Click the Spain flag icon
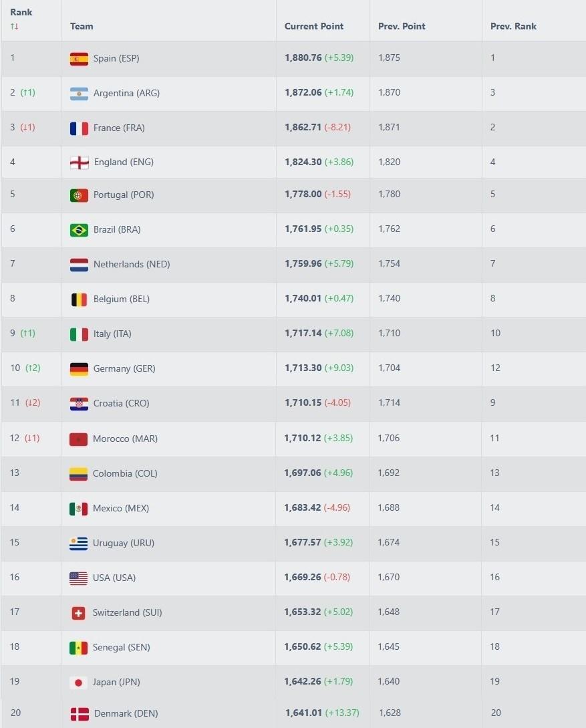586x728 pixels. pos(79,59)
